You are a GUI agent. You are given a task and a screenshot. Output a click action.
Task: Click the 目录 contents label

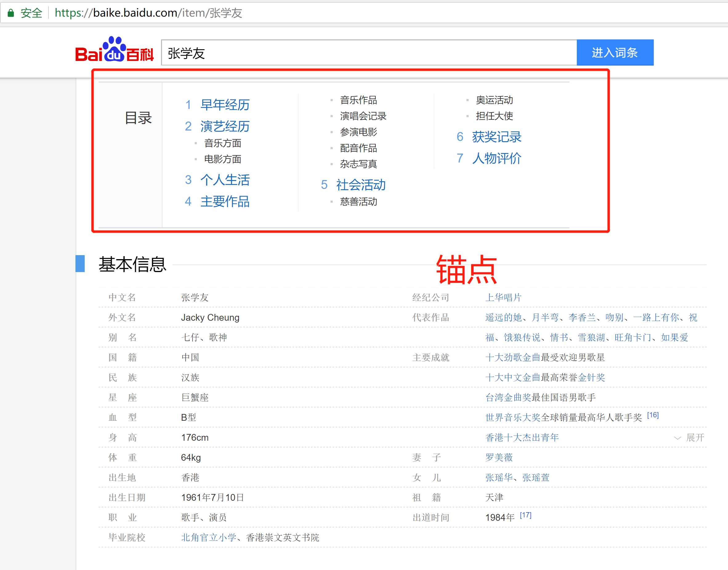[138, 118]
